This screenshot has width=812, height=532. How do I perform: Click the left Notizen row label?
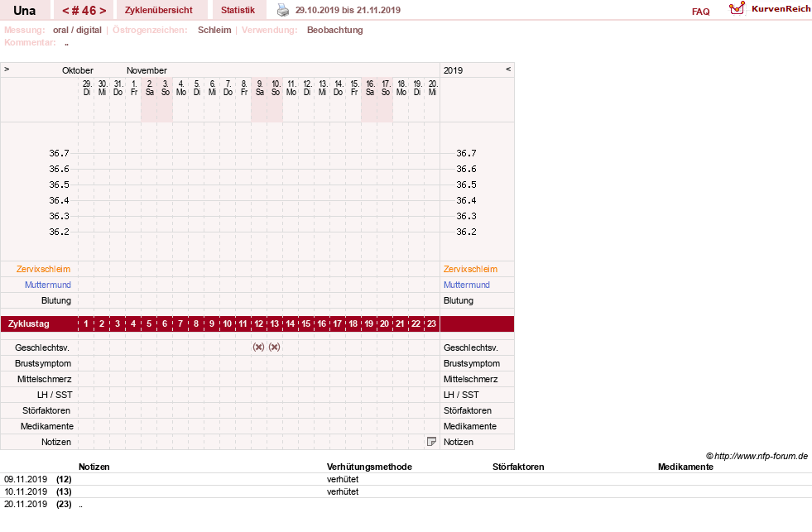tap(56, 442)
